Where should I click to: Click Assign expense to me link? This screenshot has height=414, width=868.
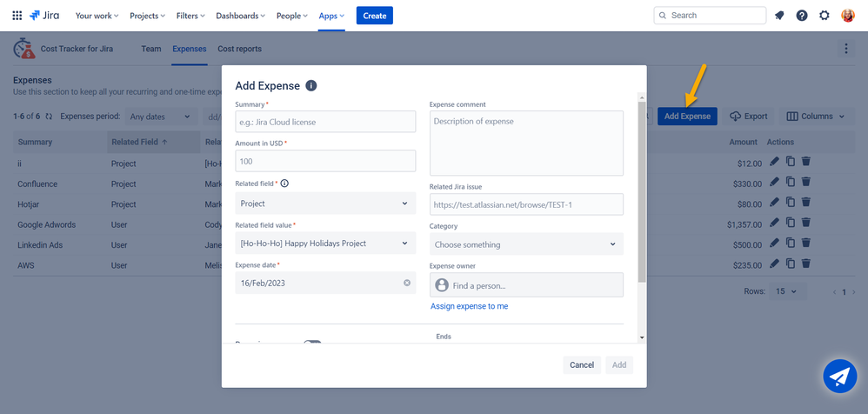pyautogui.click(x=470, y=306)
